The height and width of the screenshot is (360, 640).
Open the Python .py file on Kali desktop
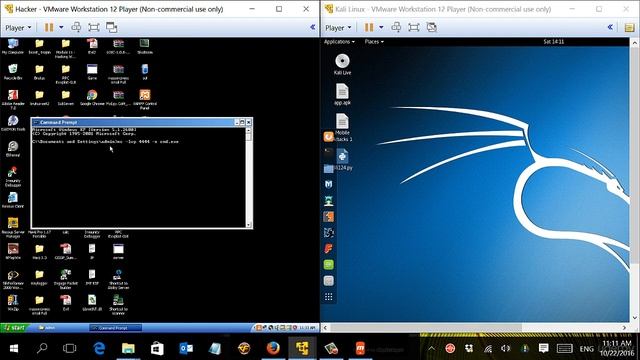(x=343, y=160)
